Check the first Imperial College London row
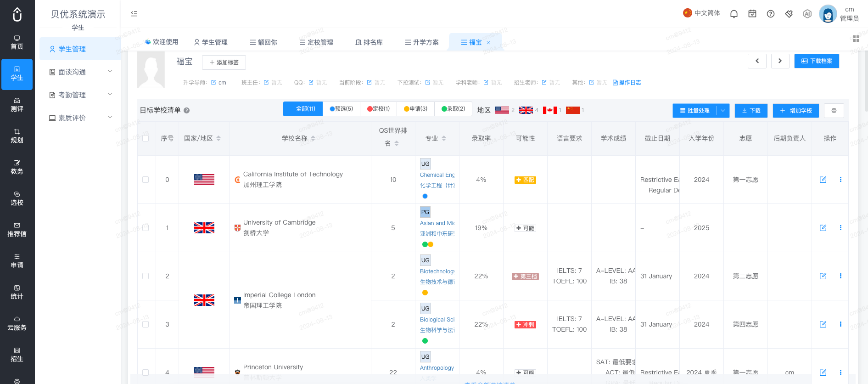Viewport: 868px width, 384px height. point(146,276)
